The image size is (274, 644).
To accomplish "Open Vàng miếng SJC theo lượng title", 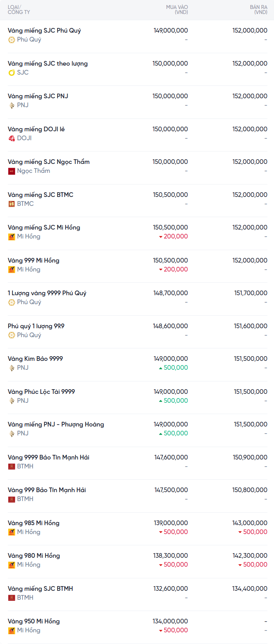I will coord(48,63).
